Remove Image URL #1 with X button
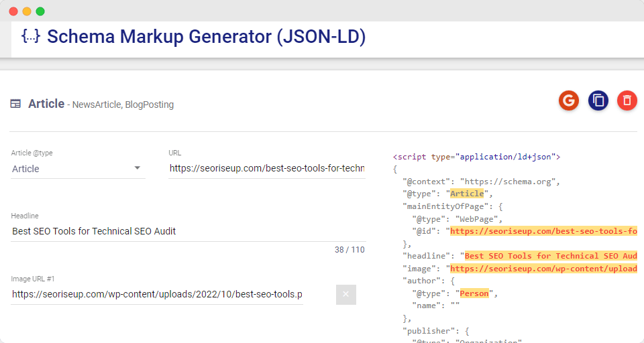Image resolution: width=644 pixels, height=343 pixels. click(x=346, y=295)
